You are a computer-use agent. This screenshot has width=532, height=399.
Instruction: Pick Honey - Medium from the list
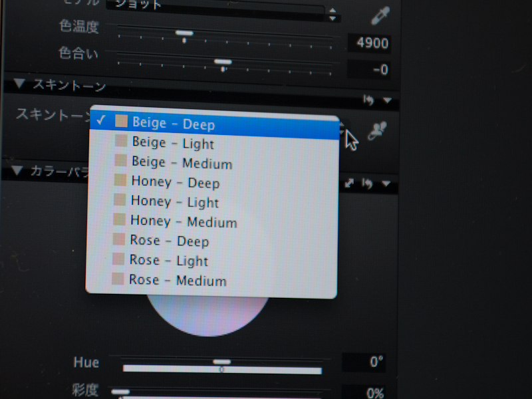coord(212,221)
